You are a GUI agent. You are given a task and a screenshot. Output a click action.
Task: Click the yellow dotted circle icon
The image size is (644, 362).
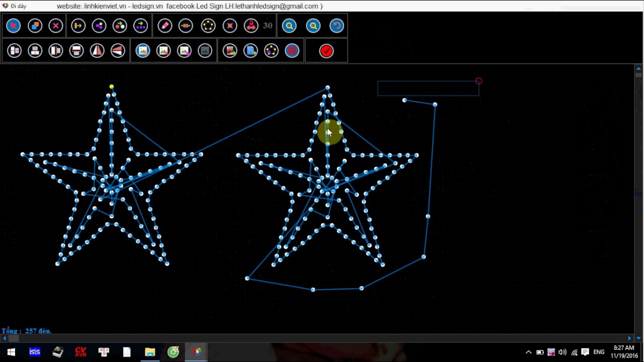208,26
